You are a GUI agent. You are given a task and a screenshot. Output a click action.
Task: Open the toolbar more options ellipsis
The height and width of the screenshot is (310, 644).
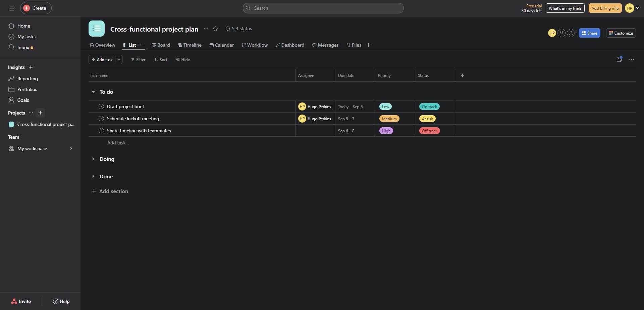(x=631, y=59)
